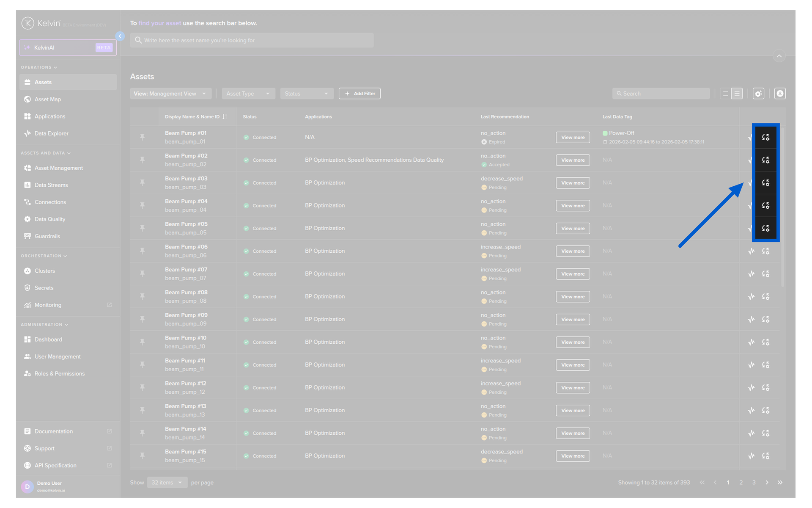812x508 pixels.
Task: Toggle sort on Display Name column
Action: pos(225,117)
